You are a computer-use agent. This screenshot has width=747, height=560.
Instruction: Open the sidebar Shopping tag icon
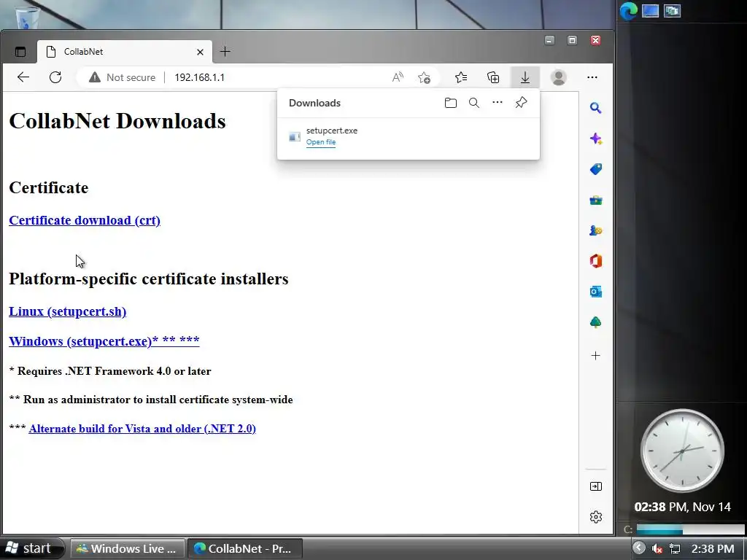(595, 169)
